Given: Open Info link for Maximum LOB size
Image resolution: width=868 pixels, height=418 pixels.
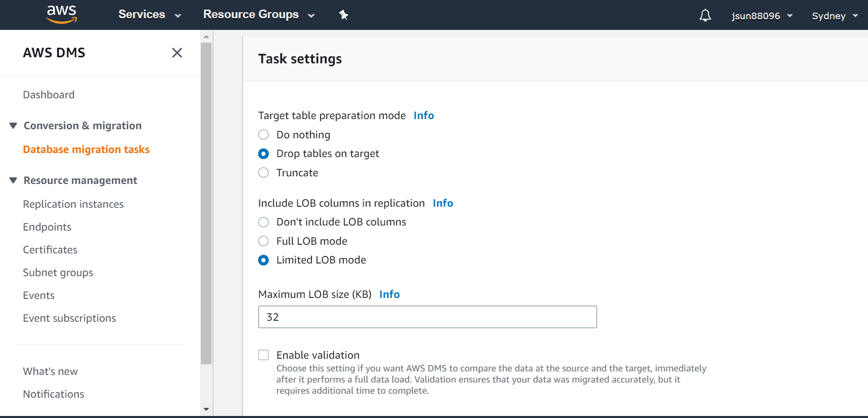Looking at the screenshot, I should click(389, 294).
